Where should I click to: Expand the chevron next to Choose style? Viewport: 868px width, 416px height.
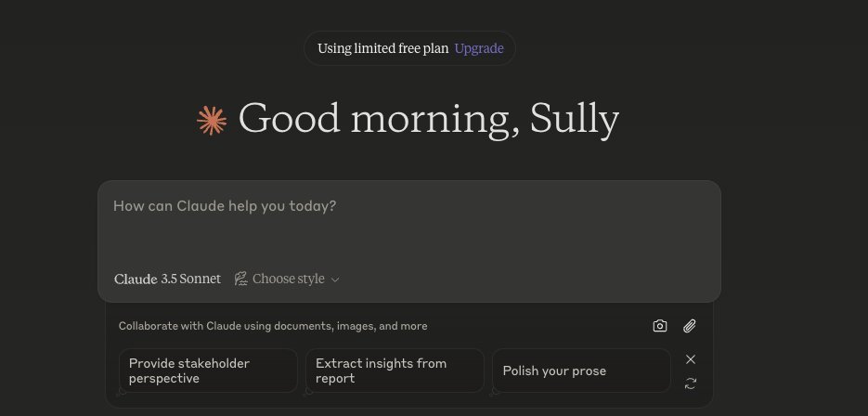[x=335, y=279]
